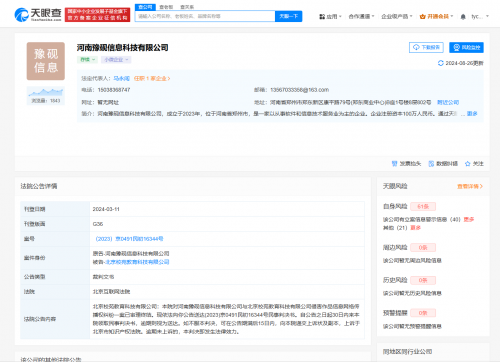This screenshot has height=362, width=500.
Task: Click the 周边风险 0条 badge
Action: tap(423, 248)
